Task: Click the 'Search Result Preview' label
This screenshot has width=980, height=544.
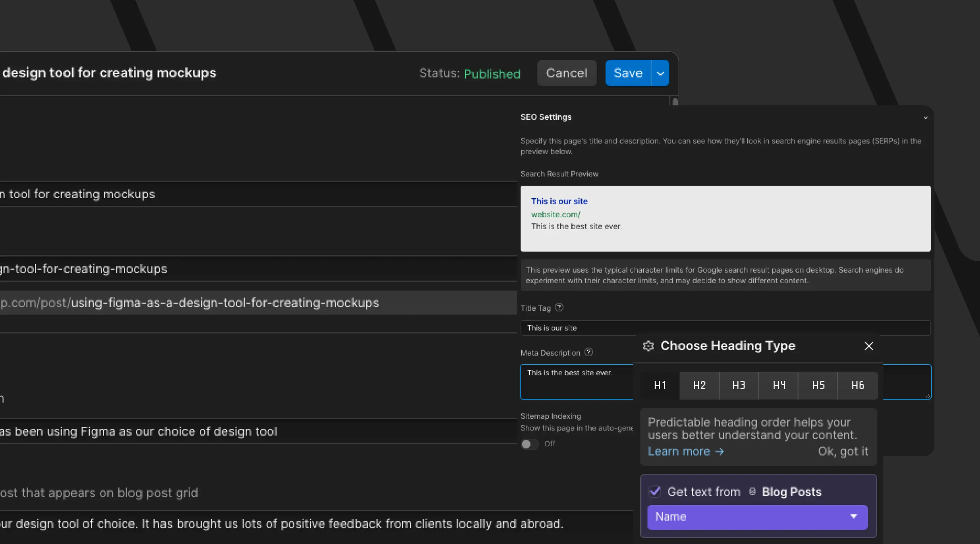Action: [x=559, y=174]
